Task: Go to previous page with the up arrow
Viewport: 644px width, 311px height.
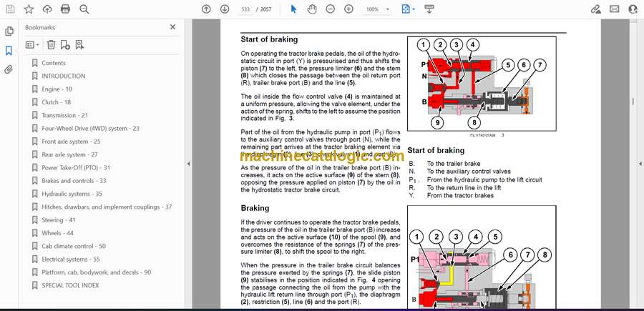Action: [206, 9]
